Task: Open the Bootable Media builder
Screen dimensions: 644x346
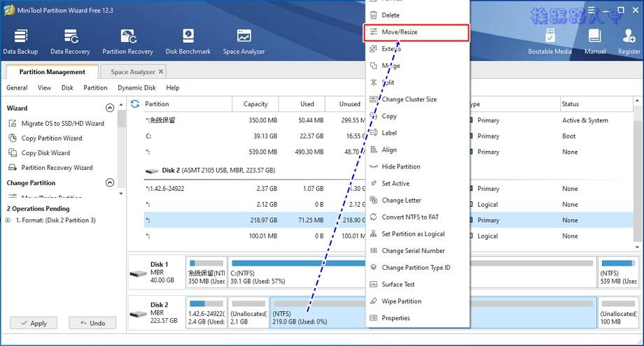Action: 549,41
